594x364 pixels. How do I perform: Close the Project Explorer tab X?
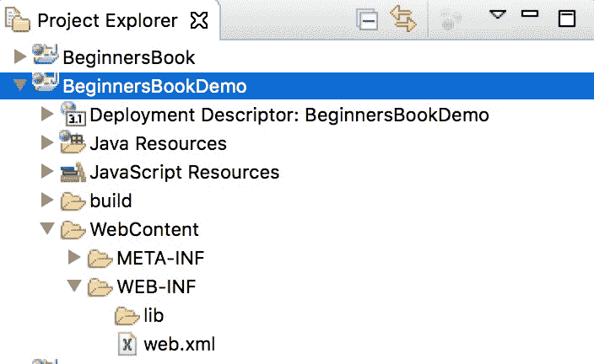pos(200,20)
